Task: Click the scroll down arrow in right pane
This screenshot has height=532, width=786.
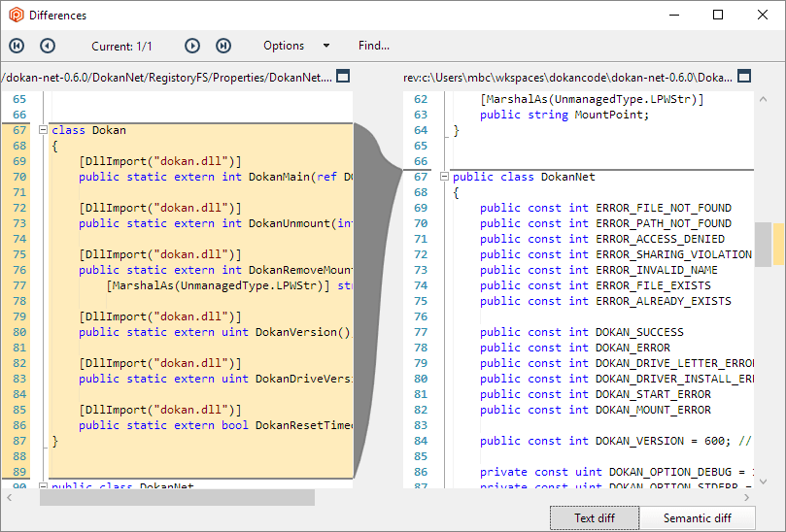Action: 763,482
